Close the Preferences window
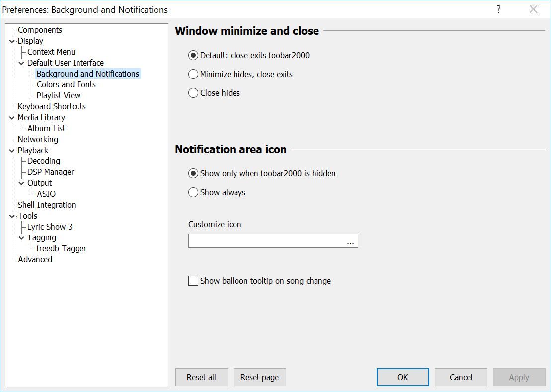The width and height of the screenshot is (551, 392). click(x=533, y=9)
